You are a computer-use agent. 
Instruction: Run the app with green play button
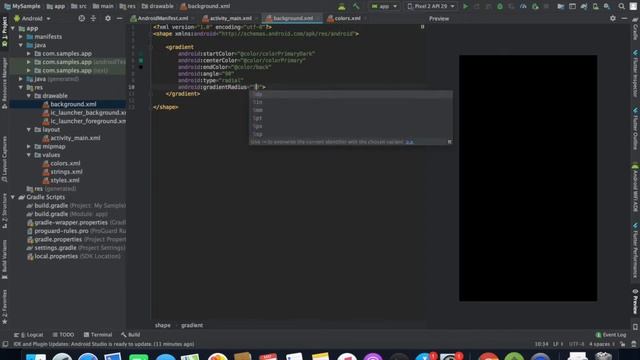465,6
